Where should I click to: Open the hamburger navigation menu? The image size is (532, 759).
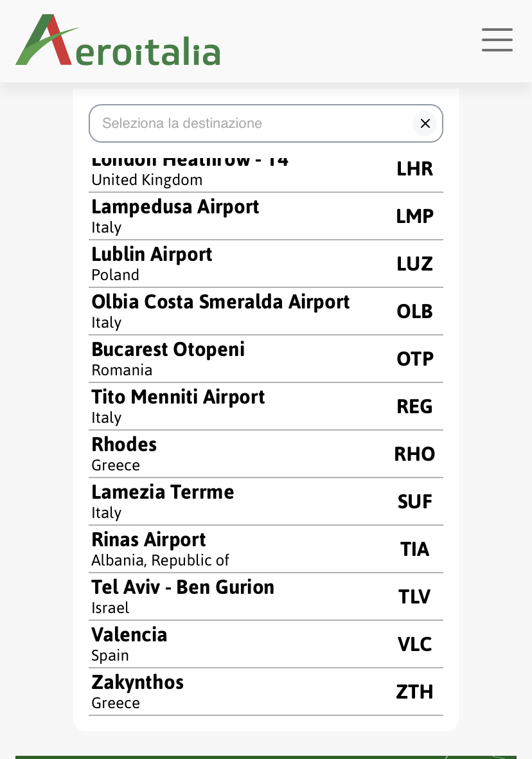pyautogui.click(x=497, y=40)
